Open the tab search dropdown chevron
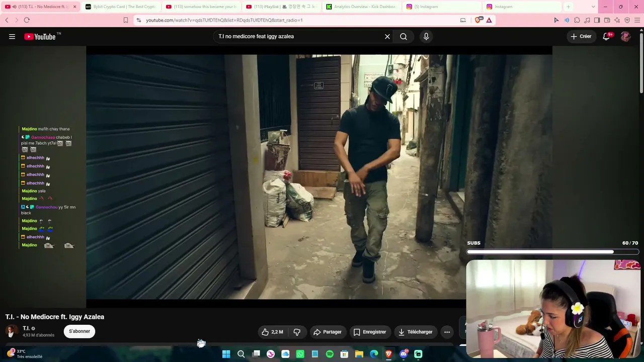The width and height of the screenshot is (644, 362). click(593, 7)
